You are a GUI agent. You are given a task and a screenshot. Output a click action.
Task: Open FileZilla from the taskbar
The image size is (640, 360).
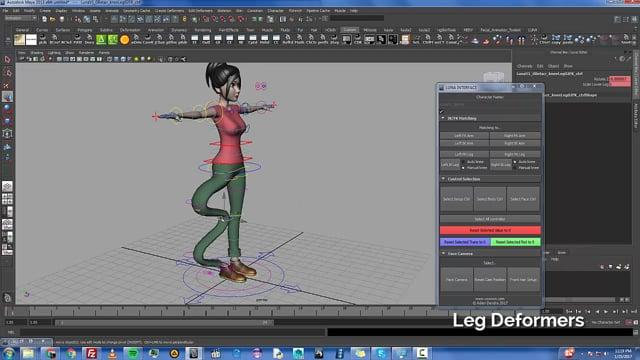coord(92,353)
